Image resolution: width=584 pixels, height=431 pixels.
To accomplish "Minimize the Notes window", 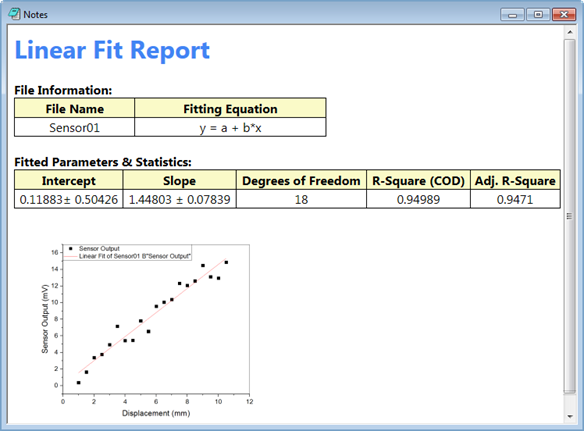I will [512, 15].
